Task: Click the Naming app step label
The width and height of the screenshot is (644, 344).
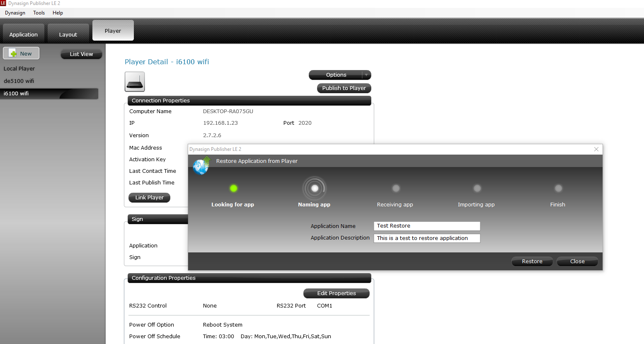Action: coord(314,205)
